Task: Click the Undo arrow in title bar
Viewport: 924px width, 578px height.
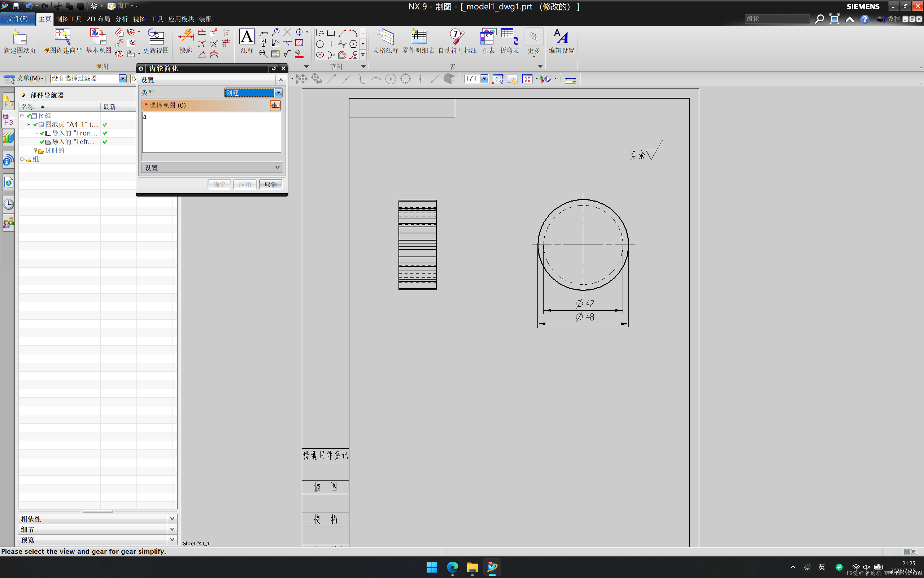Action: click(x=29, y=6)
